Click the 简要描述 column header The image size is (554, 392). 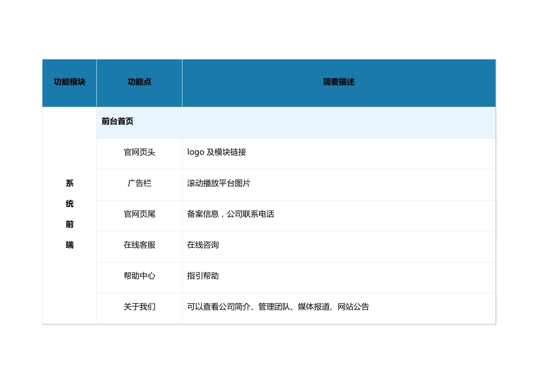339,83
